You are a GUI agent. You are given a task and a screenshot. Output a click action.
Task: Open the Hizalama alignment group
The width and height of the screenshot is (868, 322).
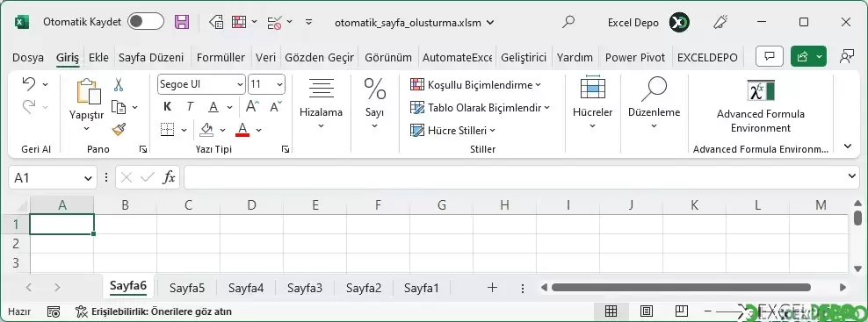321,104
